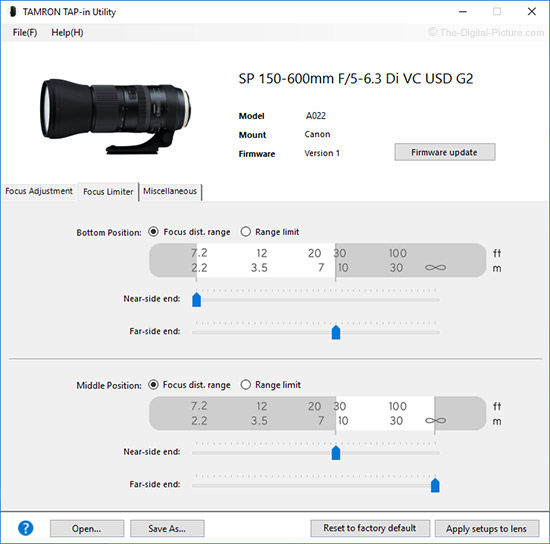Click the Save As... button
The image size is (550, 544).
click(x=167, y=528)
